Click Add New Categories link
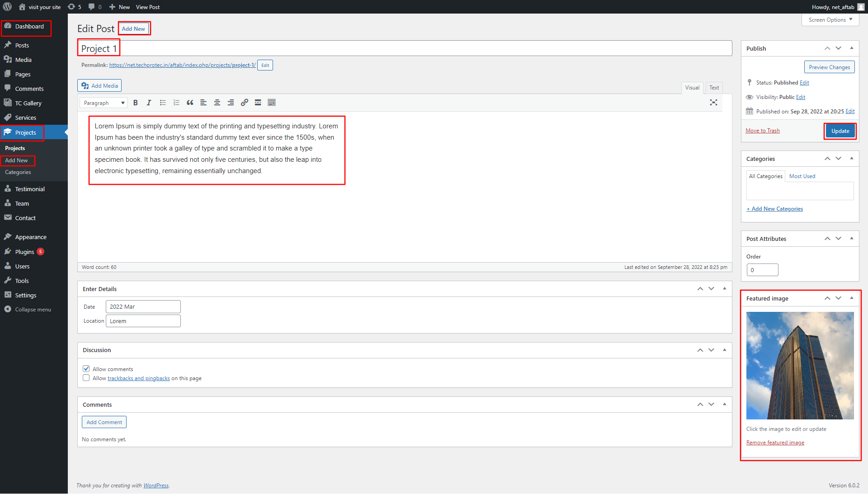This screenshot has width=868, height=494. [775, 208]
